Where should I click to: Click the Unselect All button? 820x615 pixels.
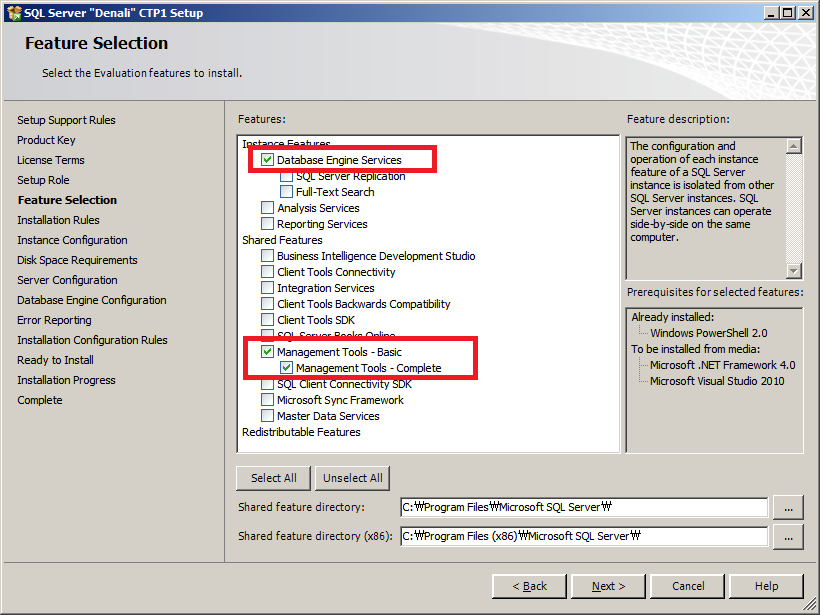352,478
